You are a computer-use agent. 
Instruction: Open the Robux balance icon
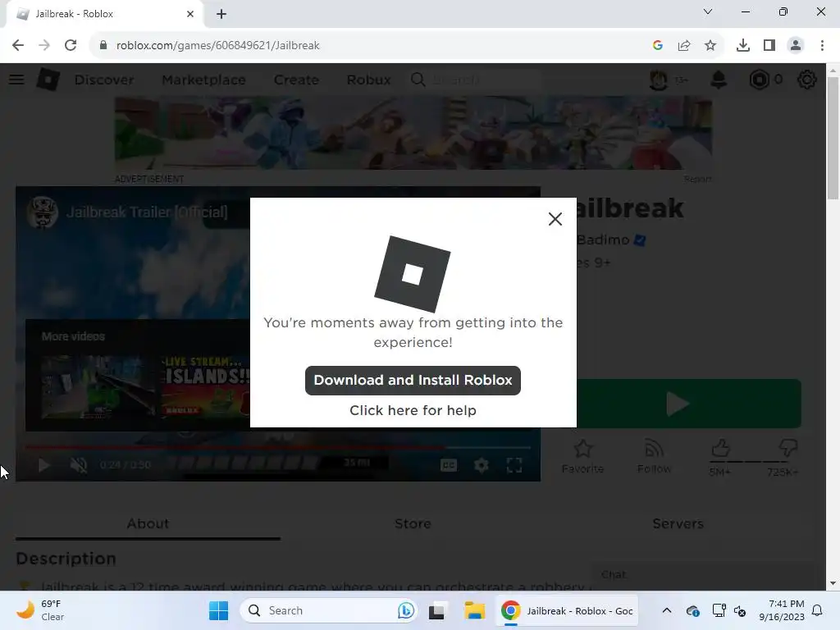(759, 80)
